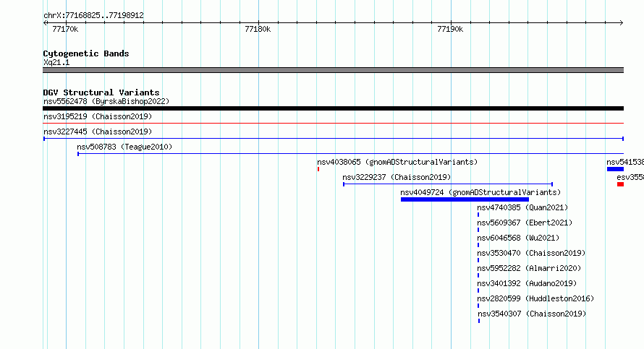The width and height of the screenshot is (644, 349).
Task: Select nsv5952282 (Almarri2020) label
Action: [x=529, y=268]
